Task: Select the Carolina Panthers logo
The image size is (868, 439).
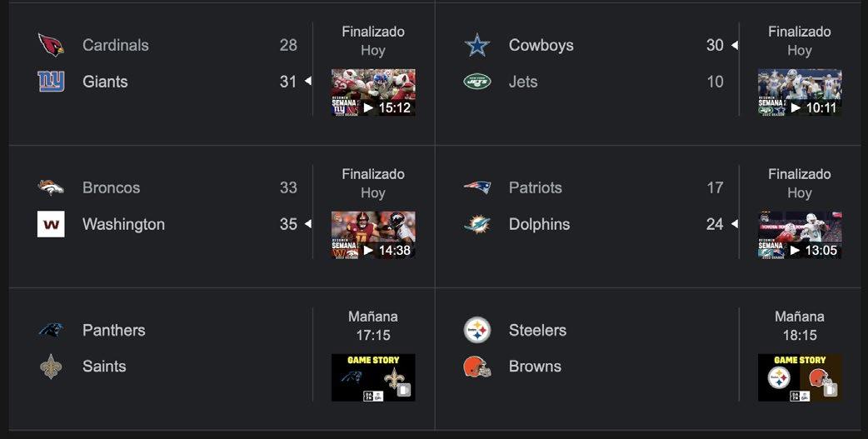Action: pos(51,330)
